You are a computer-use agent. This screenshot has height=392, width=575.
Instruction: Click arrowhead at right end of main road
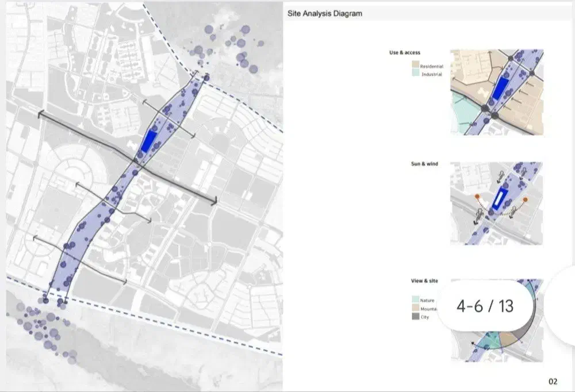[x=214, y=201]
